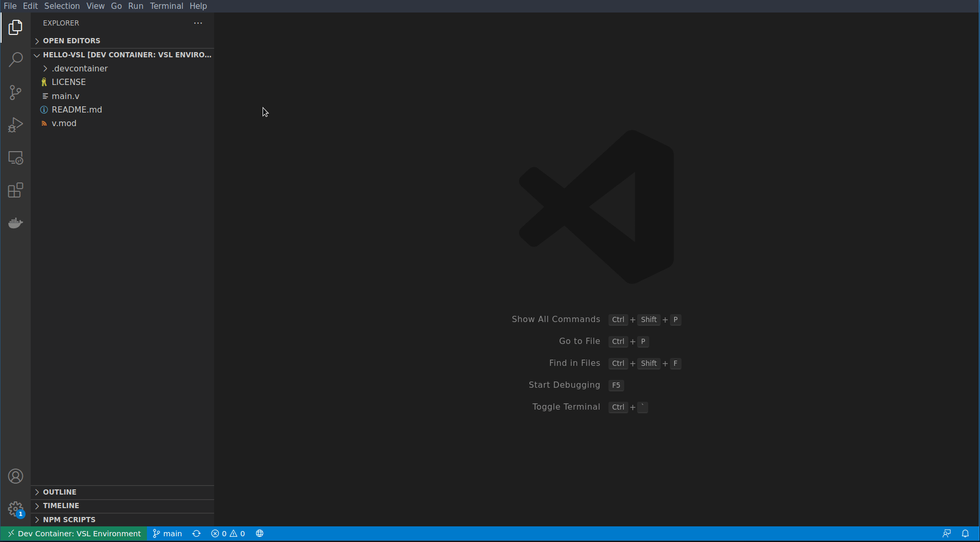Click the EXPLORER panel title
The height and width of the screenshot is (542, 980).
pos(61,23)
